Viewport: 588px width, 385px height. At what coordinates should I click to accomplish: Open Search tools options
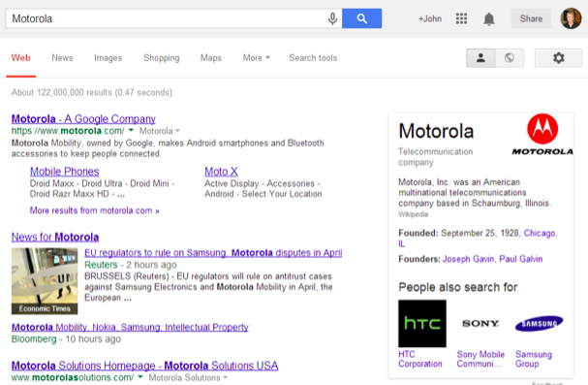click(x=313, y=58)
